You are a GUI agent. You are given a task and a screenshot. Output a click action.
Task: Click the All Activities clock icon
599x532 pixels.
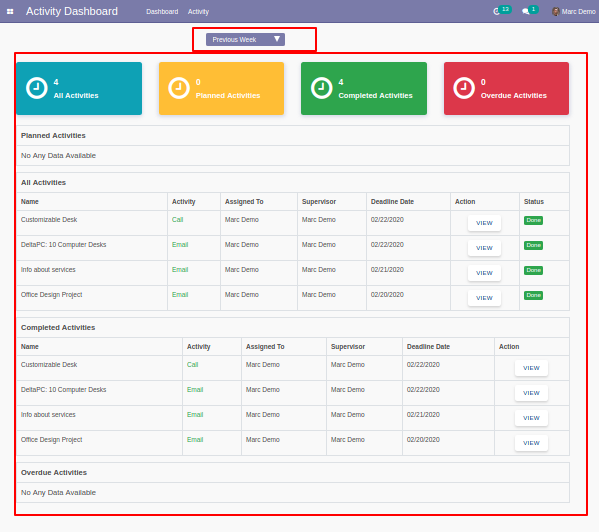tap(37, 88)
